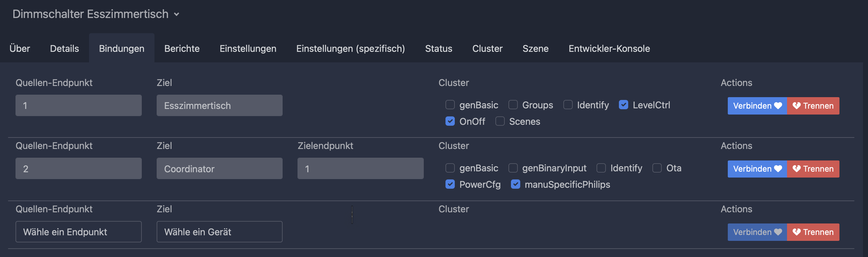Click Verbinden heart button for Coordinator binding

[x=757, y=169]
